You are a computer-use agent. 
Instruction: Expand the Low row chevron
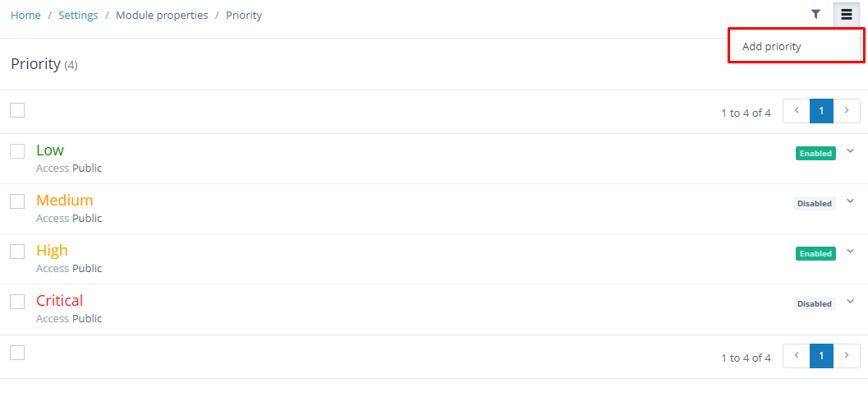tap(851, 150)
